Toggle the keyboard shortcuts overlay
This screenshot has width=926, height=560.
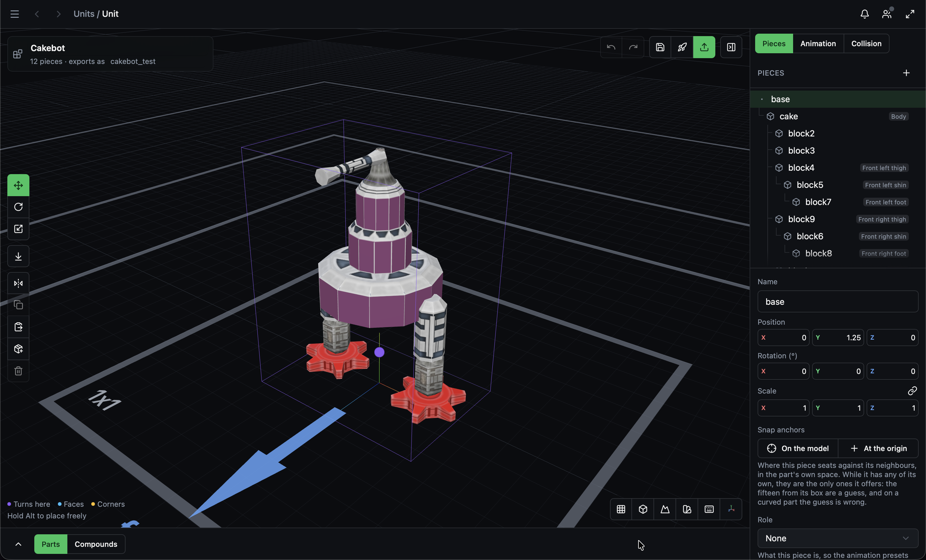[x=709, y=509]
